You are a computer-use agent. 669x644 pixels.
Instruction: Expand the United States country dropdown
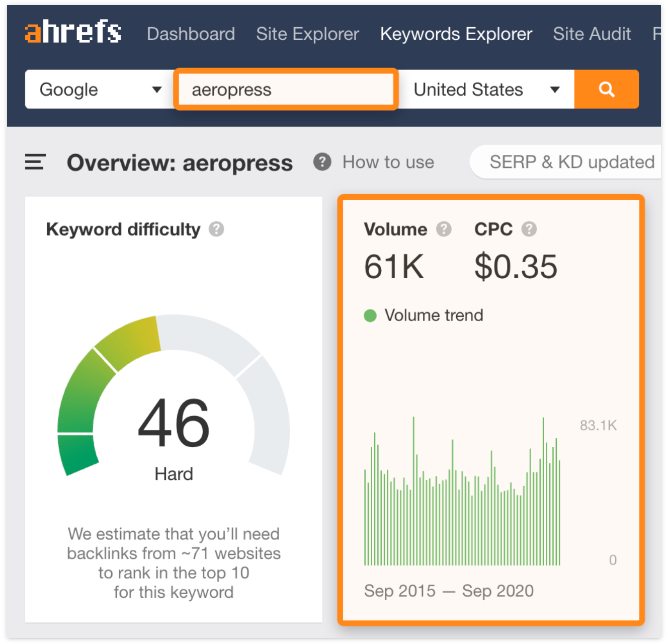486,90
